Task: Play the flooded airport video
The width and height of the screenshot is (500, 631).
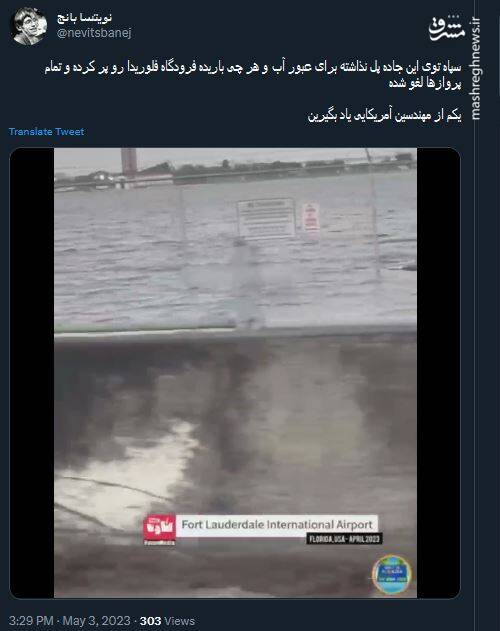Action: click(x=235, y=373)
